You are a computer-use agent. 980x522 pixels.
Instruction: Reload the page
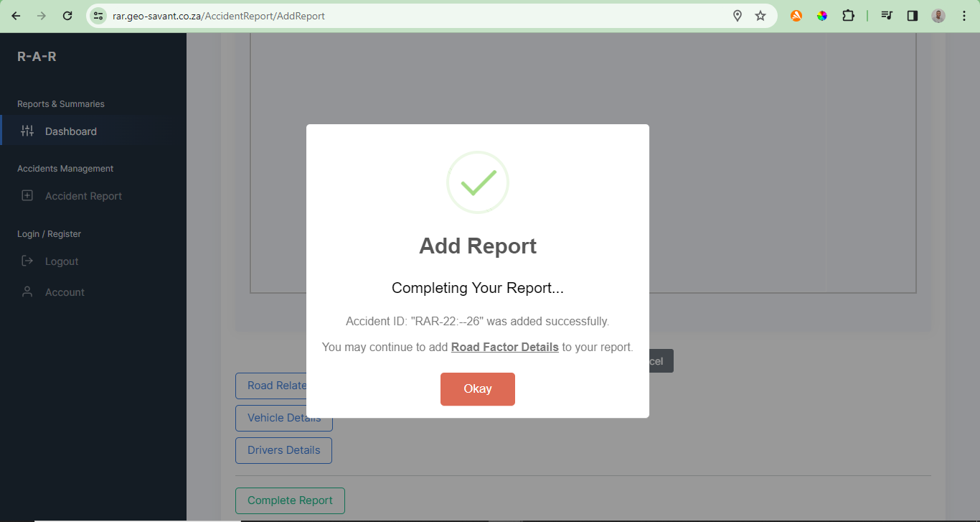click(67, 16)
